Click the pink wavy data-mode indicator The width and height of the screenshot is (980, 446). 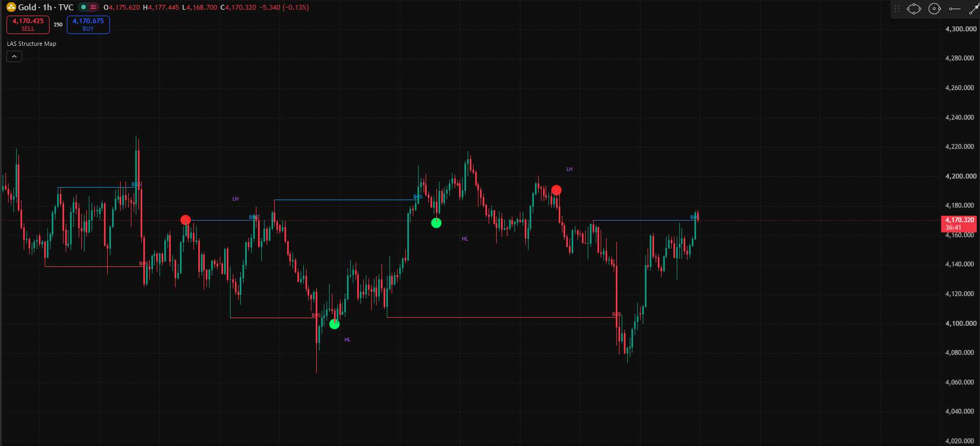(94, 7)
